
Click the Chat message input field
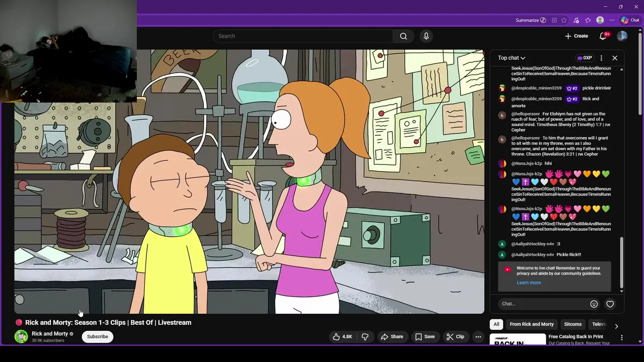(543, 304)
